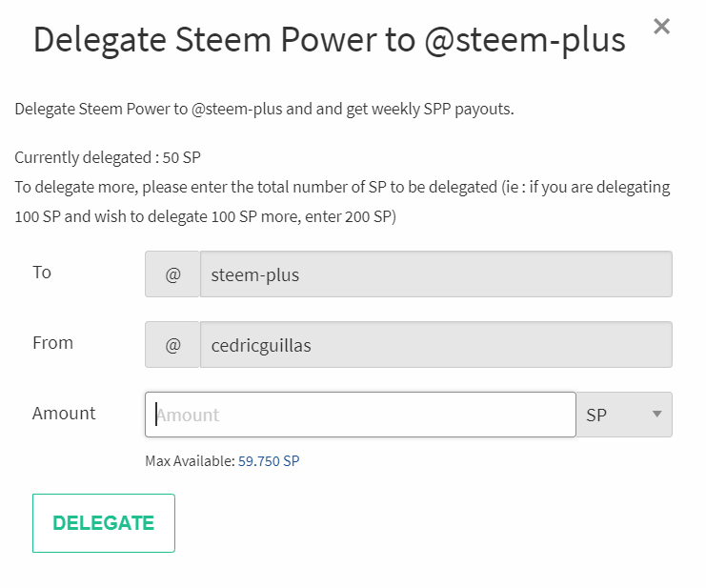Click the dialog title heading
The width and height of the screenshot is (706, 588).
tap(329, 40)
